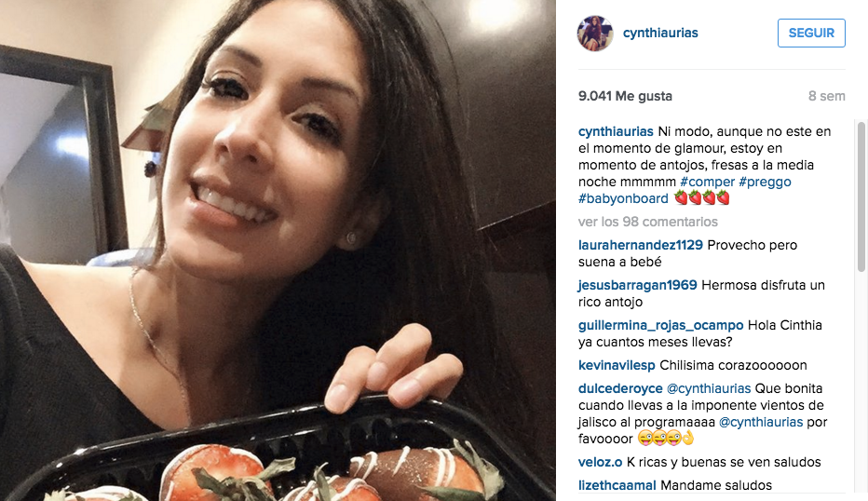Visit commenter laurahernandez1129 profile
868x501 pixels.
(x=641, y=245)
